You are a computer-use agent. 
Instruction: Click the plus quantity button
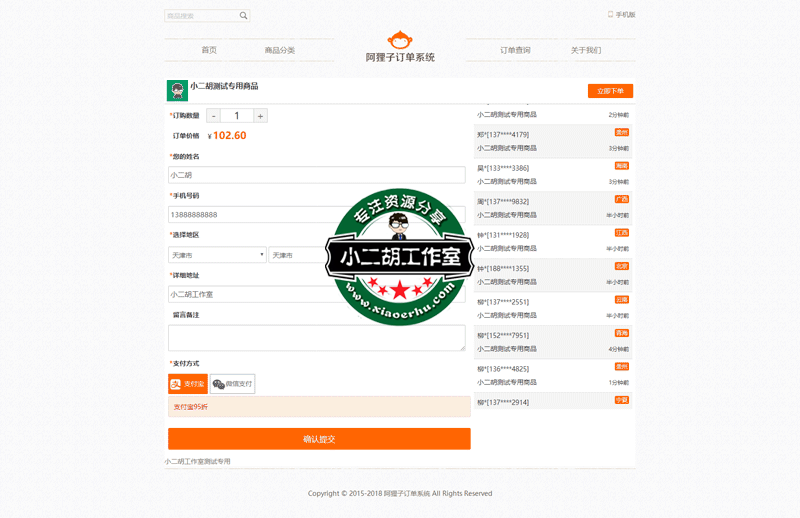(x=260, y=116)
